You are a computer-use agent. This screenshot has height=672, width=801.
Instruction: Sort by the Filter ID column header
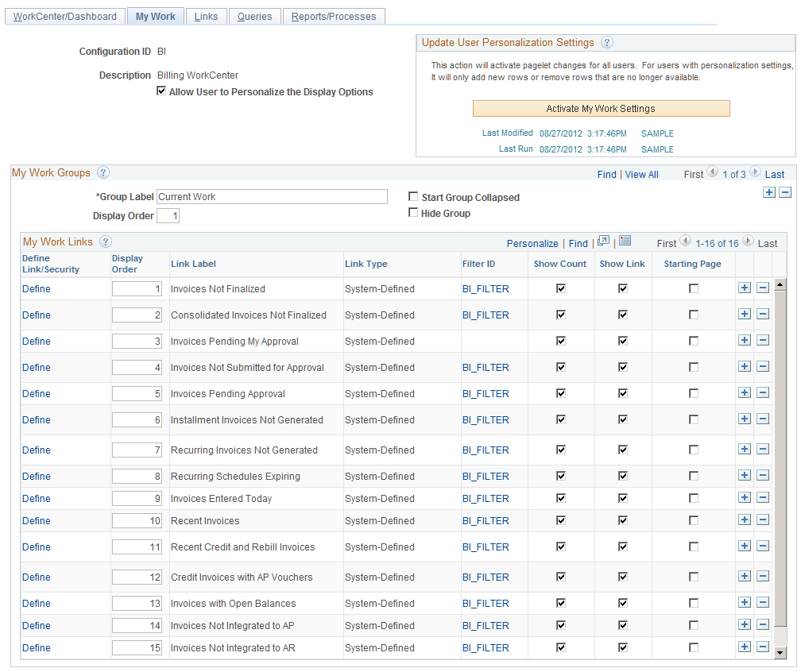point(478,264)
